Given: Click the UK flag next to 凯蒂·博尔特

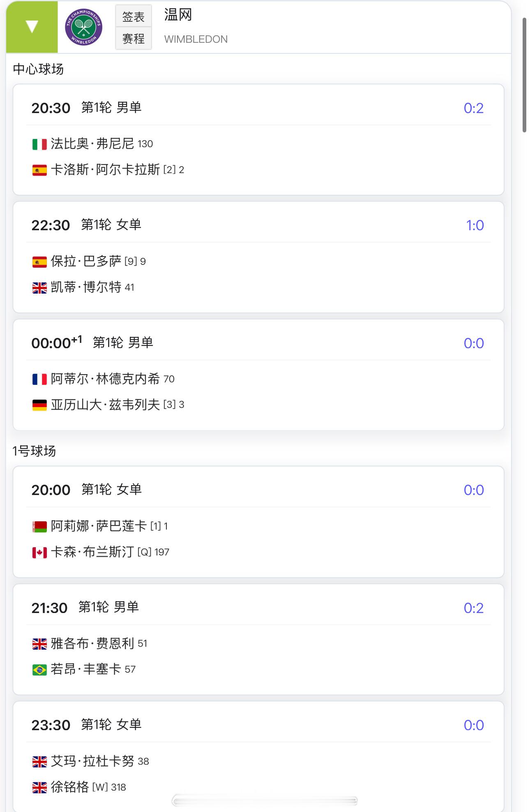Looking at the screenshot, I should [x=39, y=288].
